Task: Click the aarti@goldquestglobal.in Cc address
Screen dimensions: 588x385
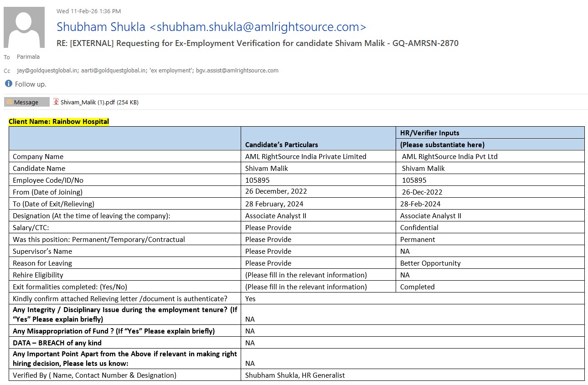Action: point(114,71)
